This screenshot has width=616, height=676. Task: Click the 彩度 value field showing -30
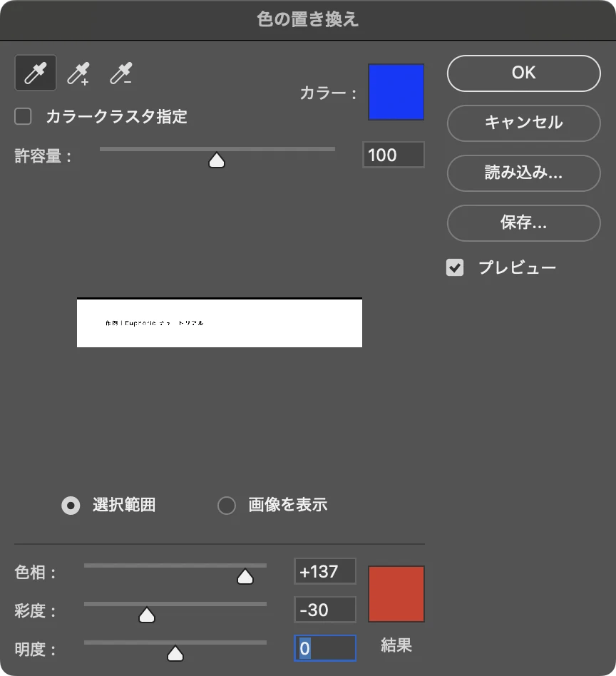(x=325, y=610)
